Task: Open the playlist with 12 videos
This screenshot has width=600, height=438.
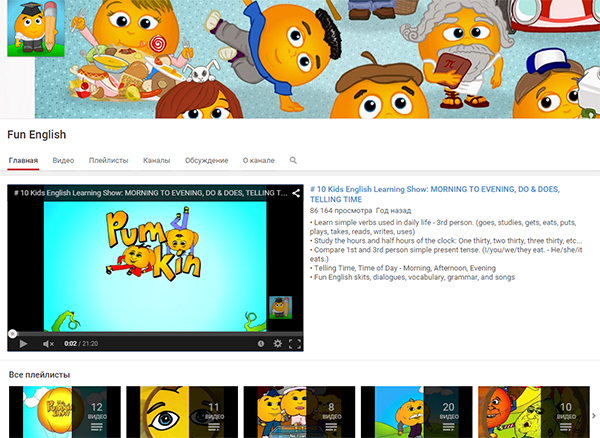Action: tap(64, 411)
